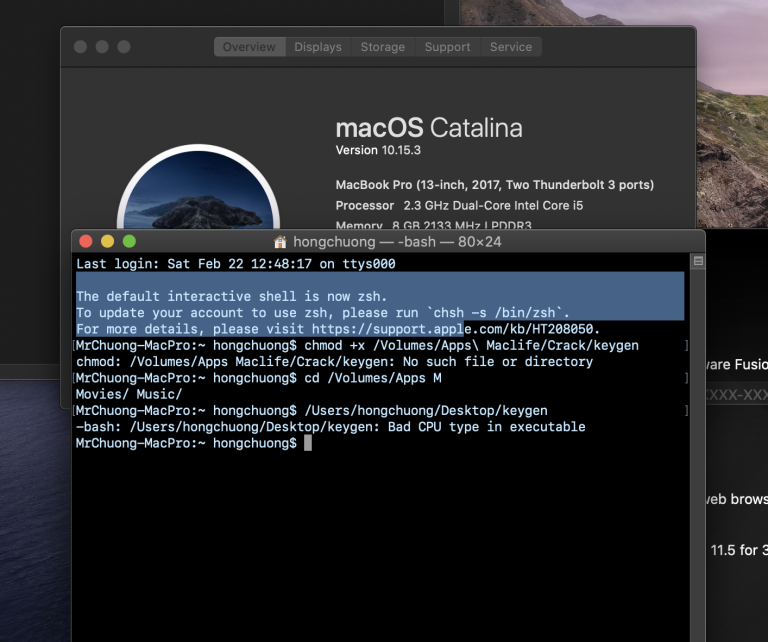Click the 'Movies/ Music/' completion line
The width and height of the screenshot is (768, 642).
(129, 394)
